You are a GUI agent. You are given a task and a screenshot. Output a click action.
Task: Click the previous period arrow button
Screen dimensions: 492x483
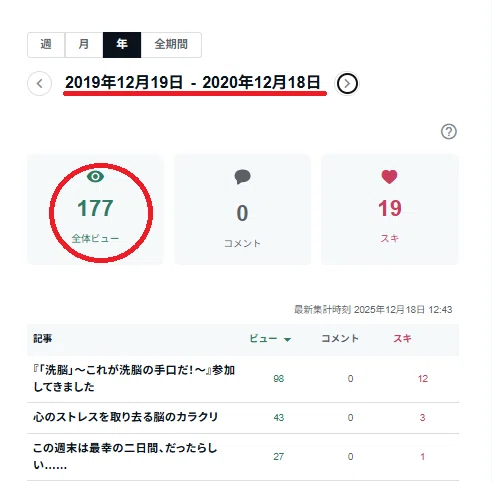tap(39, 83)
